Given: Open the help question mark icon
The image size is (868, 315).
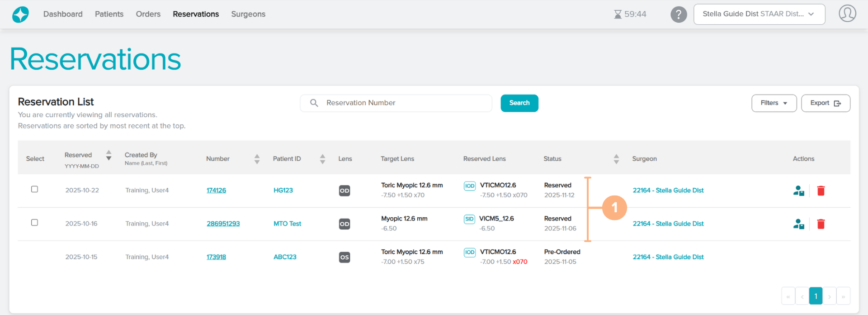Looking at the screenshot, I should (678, 14).
